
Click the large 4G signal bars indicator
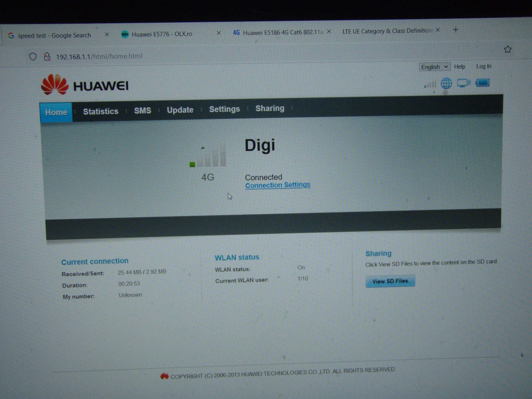[208, 154]
